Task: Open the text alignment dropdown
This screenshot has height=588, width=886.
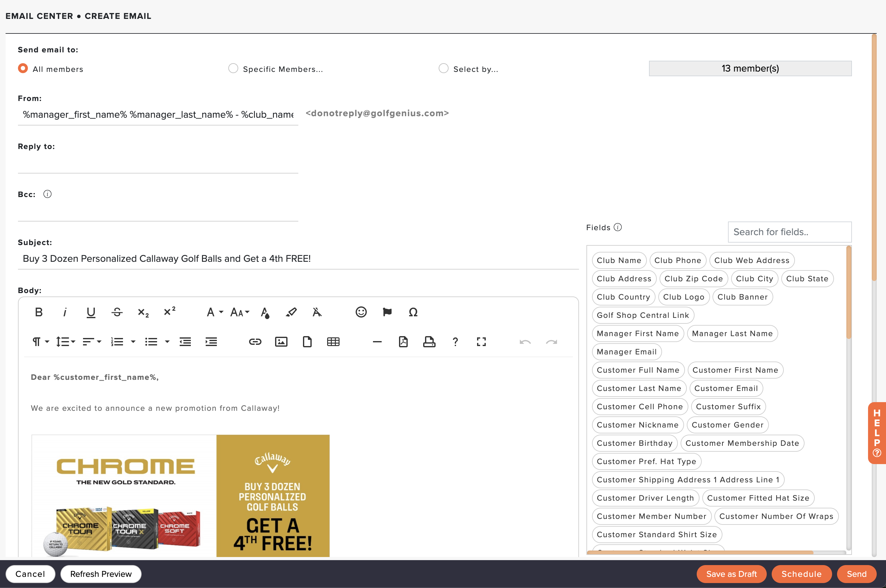Action: [x=92, y=342]
